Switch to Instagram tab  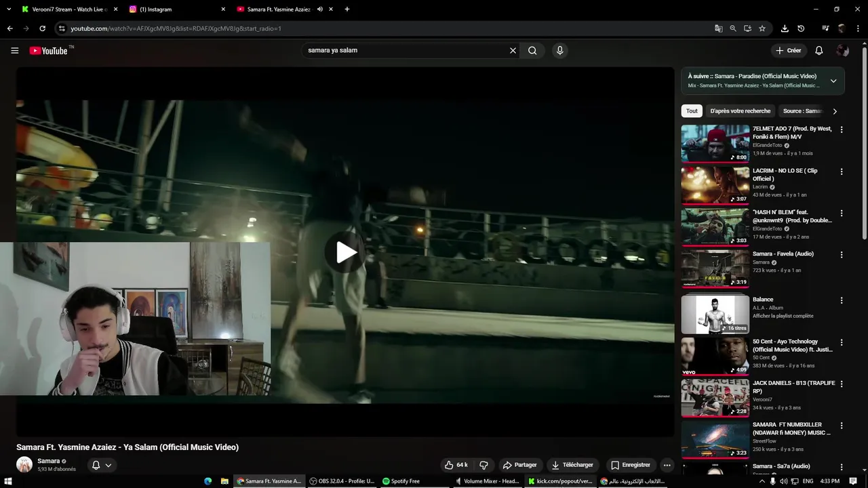(x=176, y=9)
